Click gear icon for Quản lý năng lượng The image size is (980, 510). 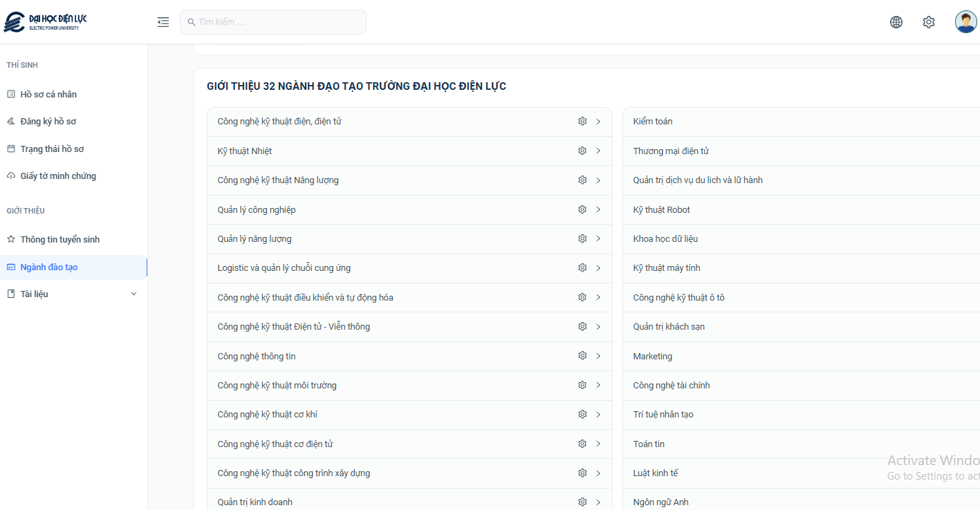[x=582, y=238]
